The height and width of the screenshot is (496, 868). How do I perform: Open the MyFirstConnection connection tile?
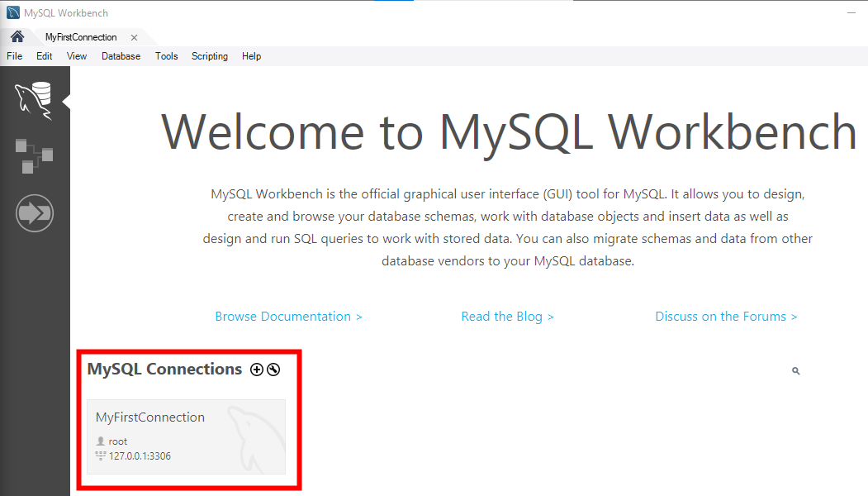click(186, 436)
